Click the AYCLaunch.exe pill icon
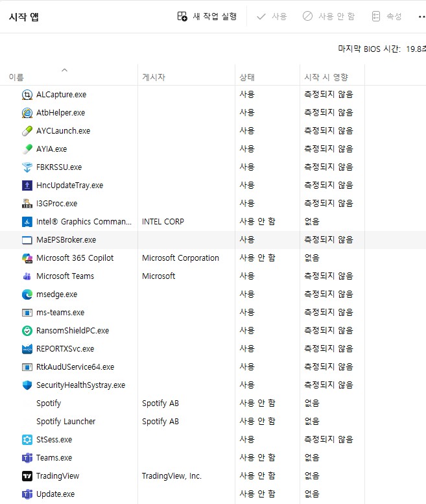Viewport: 426px width, 504px height. click(x=27, y=131)
